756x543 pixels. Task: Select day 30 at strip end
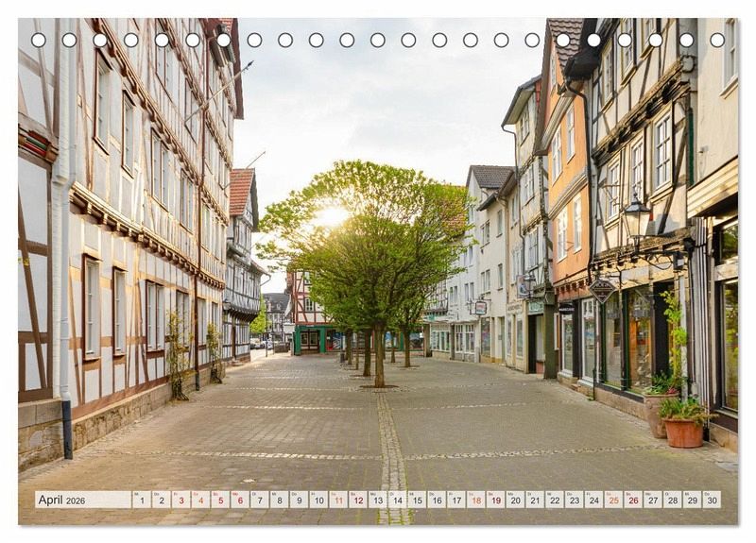coord(711,500)
